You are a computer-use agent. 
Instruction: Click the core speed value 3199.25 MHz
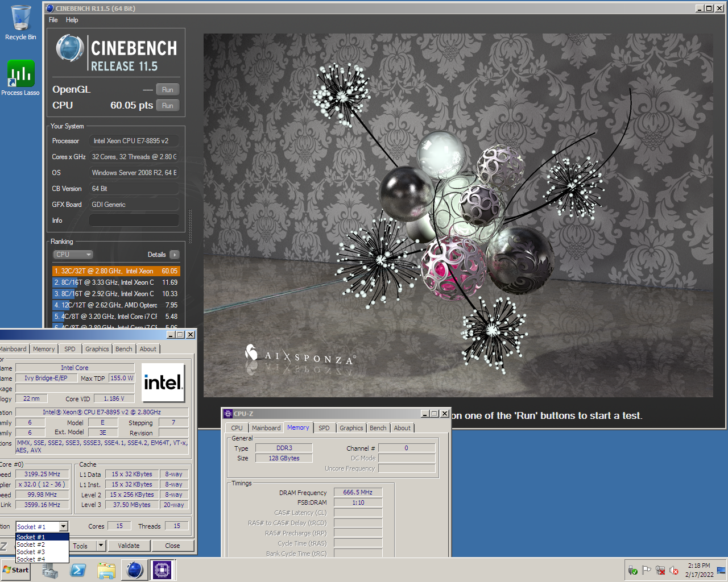42,474
